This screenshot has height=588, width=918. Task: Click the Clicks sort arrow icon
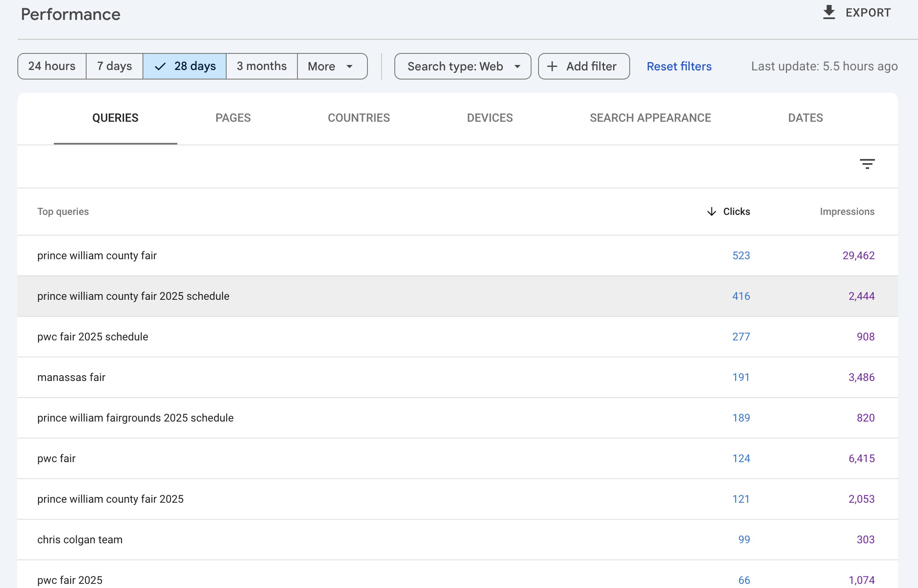[x=711, y=212]
